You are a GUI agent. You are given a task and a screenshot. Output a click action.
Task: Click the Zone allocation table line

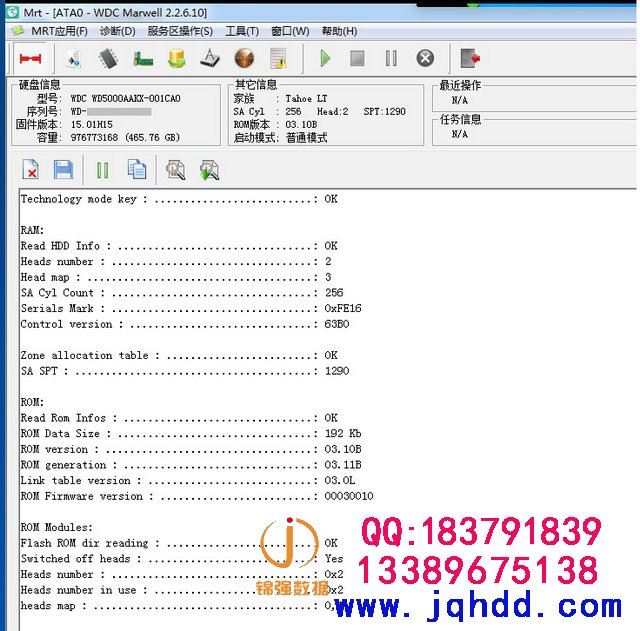[179, 355]
